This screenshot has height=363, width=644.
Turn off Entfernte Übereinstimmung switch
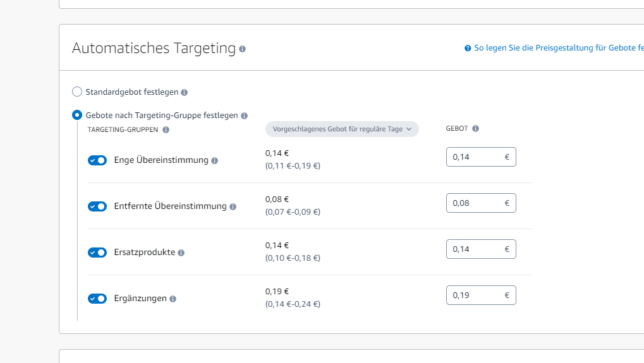(x=97, y=206)
